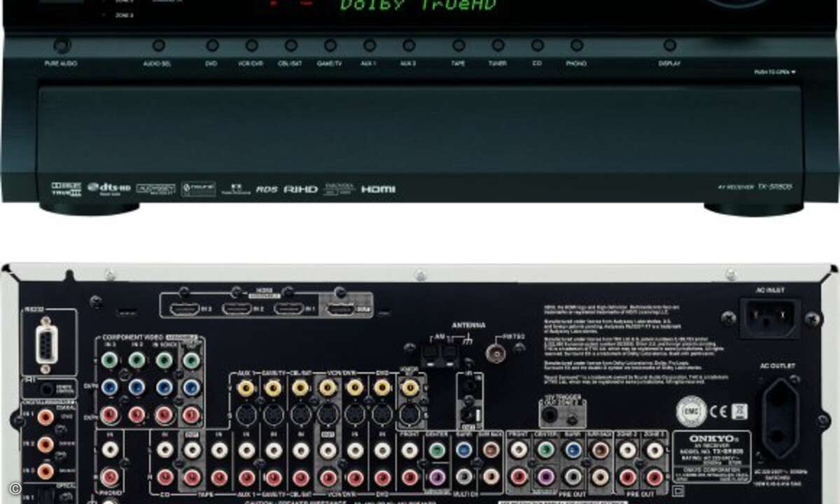The image size is (840, 504).
Task: Pick the GAME/TV input button
Action: [x=330, y=45]
